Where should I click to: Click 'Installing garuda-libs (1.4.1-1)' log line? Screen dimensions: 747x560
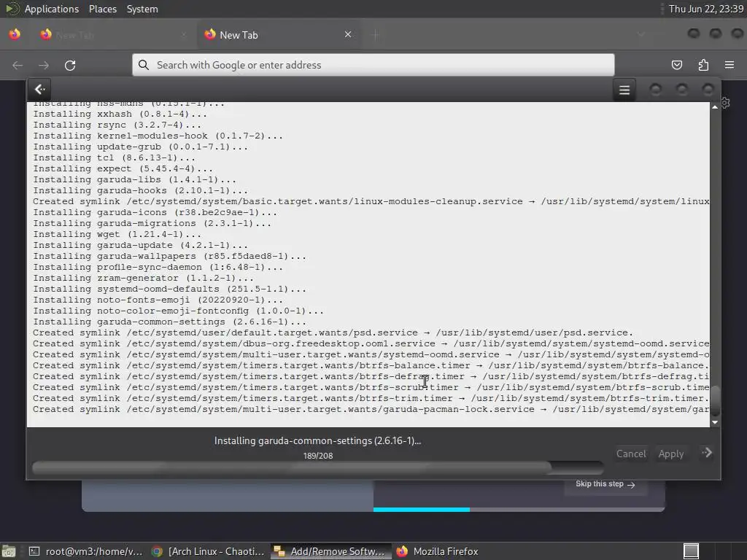[134, 179]
